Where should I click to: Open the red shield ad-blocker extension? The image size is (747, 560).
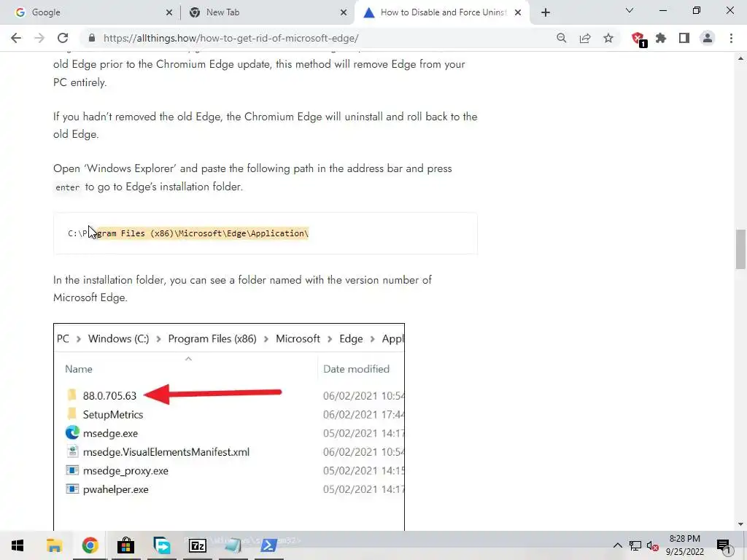pyautogui.click(x=638, y=39)
